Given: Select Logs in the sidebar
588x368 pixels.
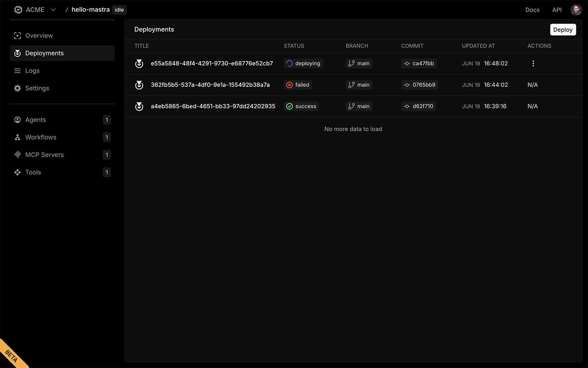Looking at the screenshot, I should (x=32, y=70).
